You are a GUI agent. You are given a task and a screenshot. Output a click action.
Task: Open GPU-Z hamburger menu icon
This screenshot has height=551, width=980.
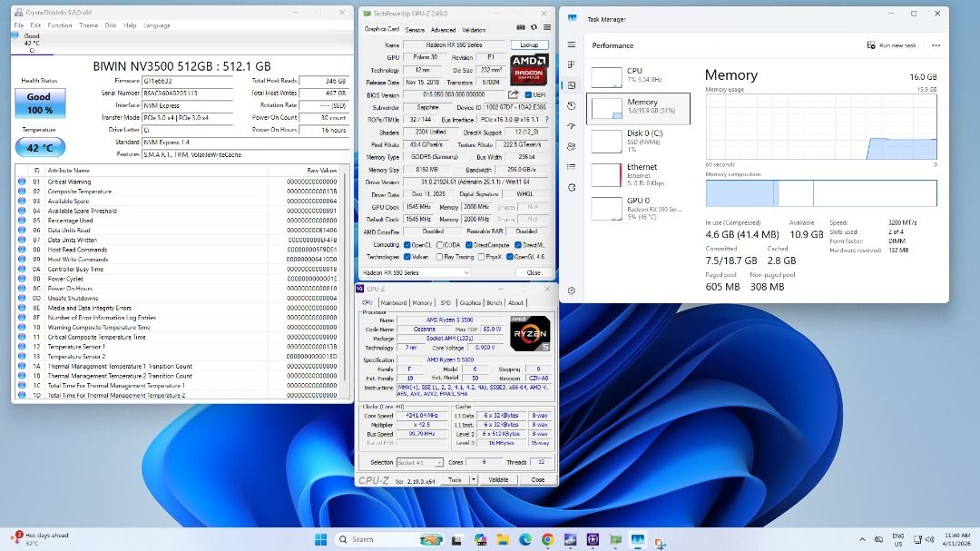547,27
